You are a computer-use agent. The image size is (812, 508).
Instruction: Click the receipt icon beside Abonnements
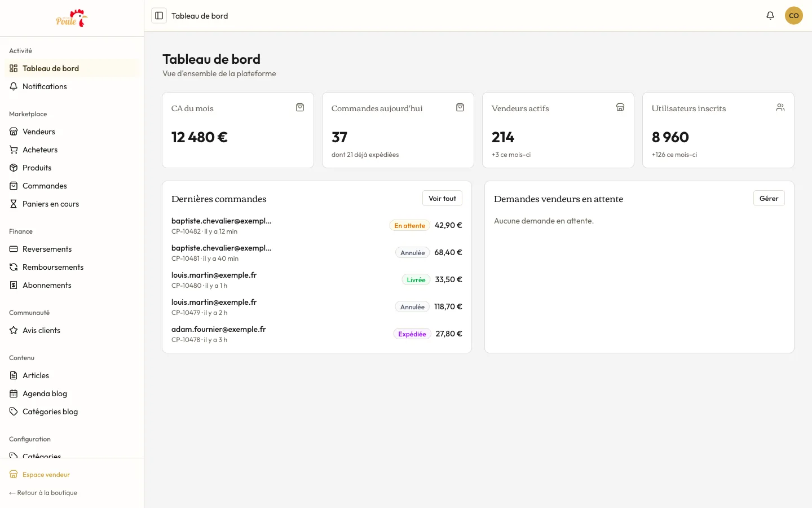(14, 285)
